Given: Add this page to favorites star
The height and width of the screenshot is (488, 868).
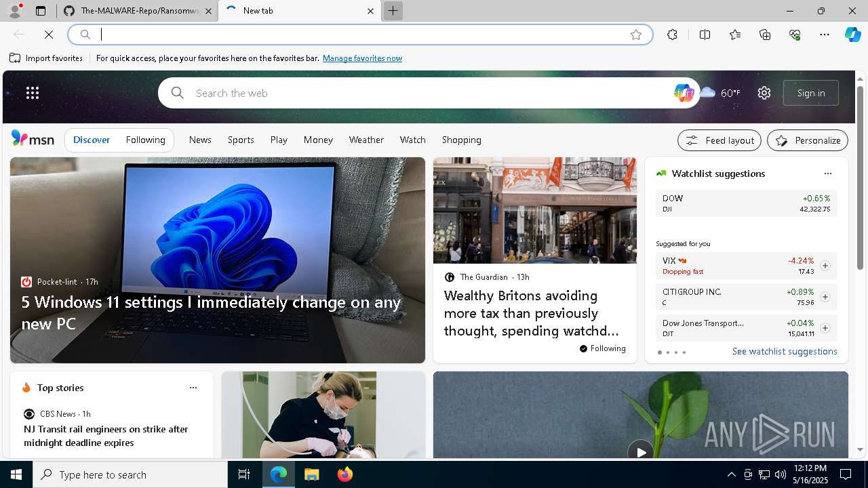Looking at the screenshot, I should click(635, 35).
